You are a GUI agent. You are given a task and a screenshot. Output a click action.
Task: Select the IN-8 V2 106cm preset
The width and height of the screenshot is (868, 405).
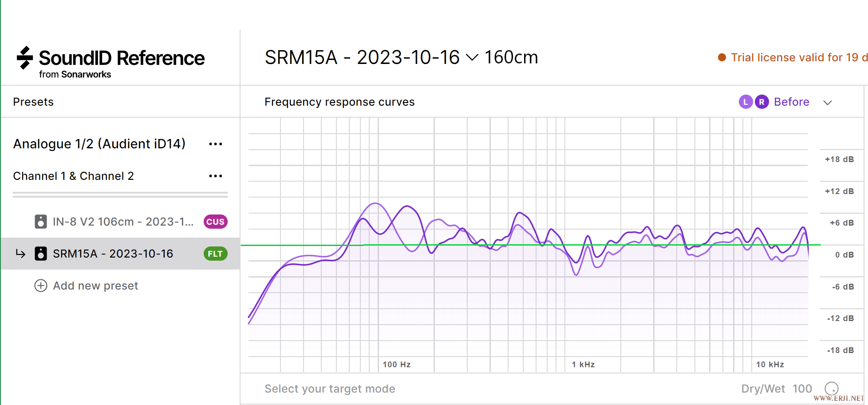120,222
